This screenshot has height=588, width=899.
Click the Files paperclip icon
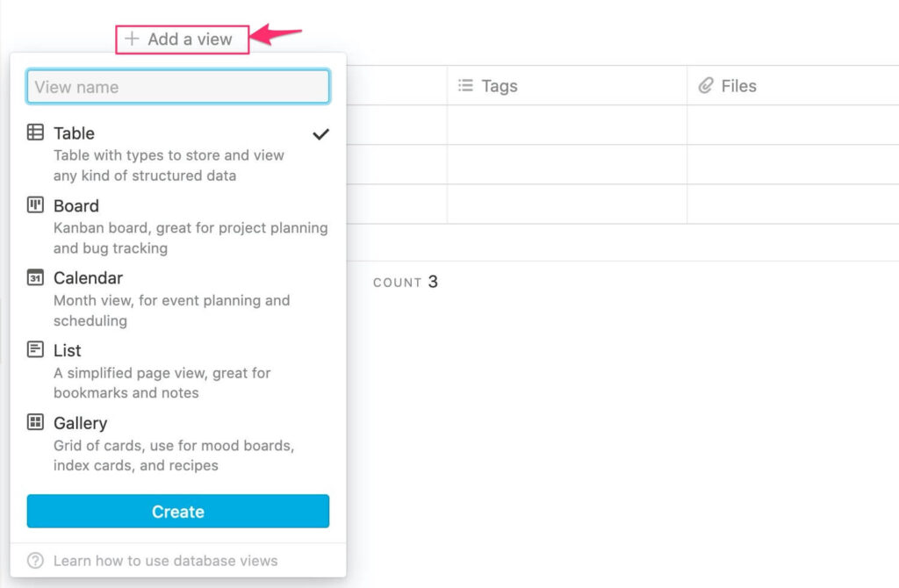[x=706, y=85]
